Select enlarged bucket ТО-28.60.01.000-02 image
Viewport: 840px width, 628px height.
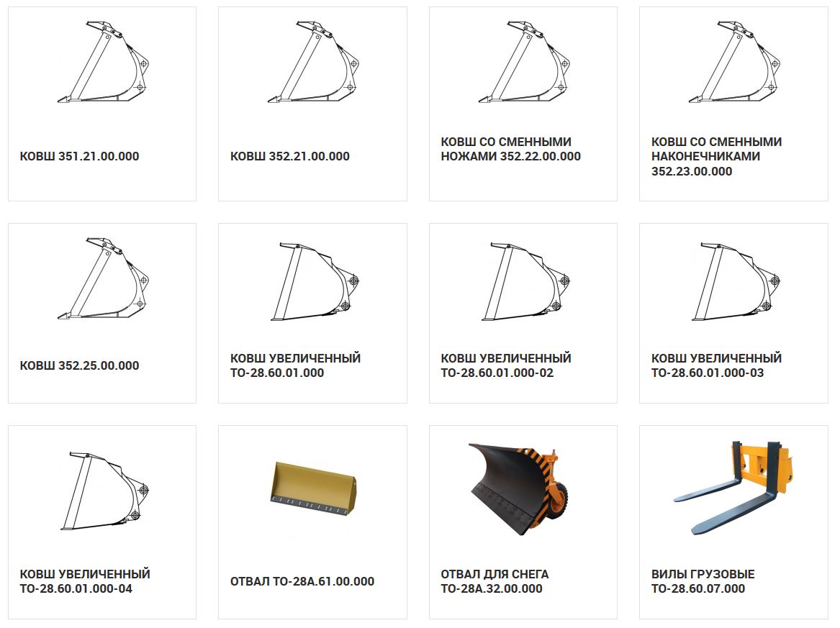point(525,281)
